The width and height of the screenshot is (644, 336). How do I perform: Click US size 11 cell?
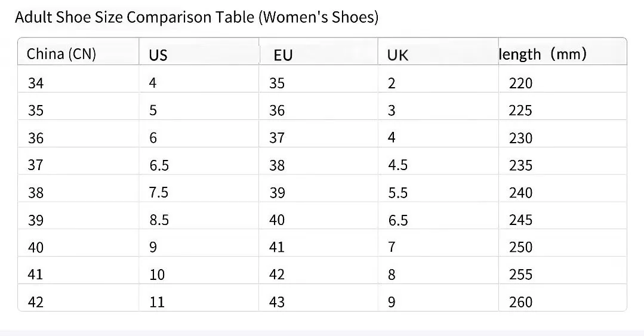pyautogui.click(x=157, y=302)
